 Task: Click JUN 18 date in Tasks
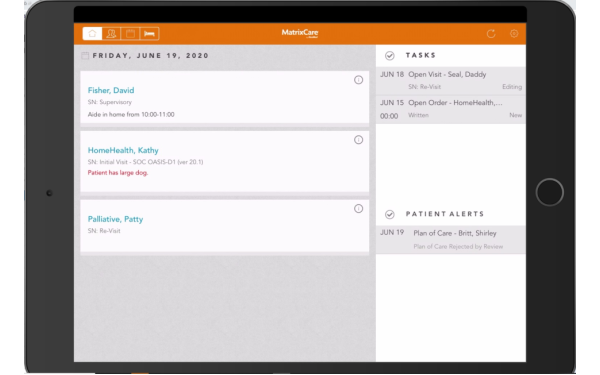coord(392,74)
